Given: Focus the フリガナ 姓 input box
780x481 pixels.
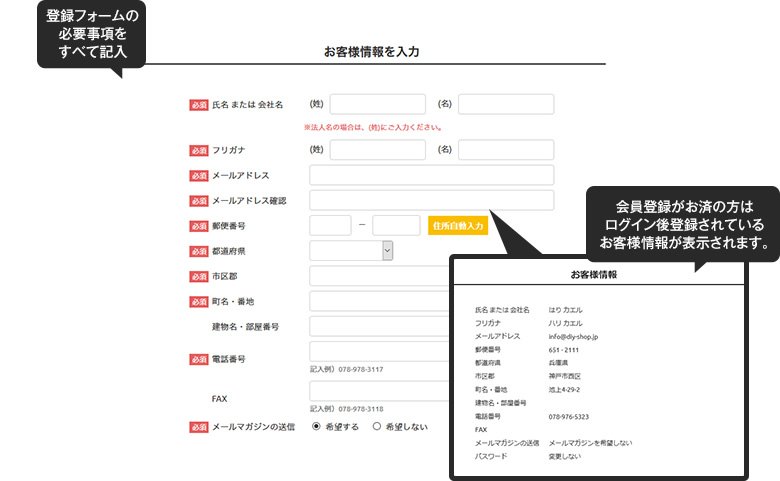Looking at the screenshot, I should [377, 150].
